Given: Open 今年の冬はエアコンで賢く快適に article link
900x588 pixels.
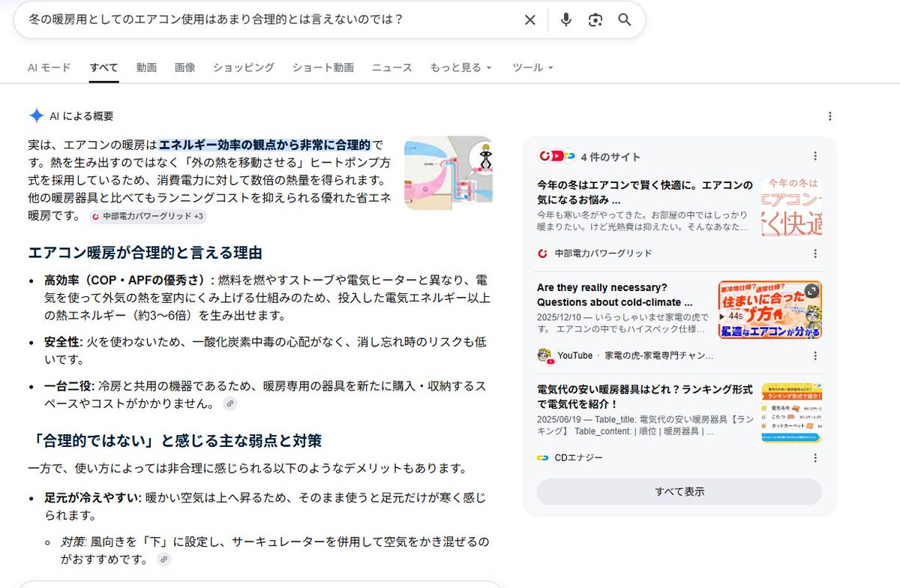Looking at the screenshot, I should (x=644, y=193).
